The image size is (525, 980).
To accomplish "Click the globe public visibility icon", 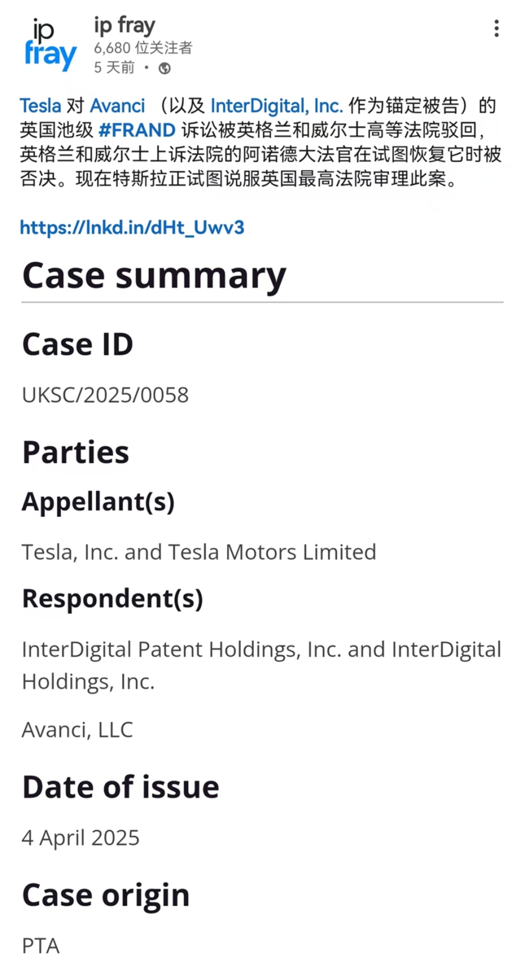I will [165, 68].
